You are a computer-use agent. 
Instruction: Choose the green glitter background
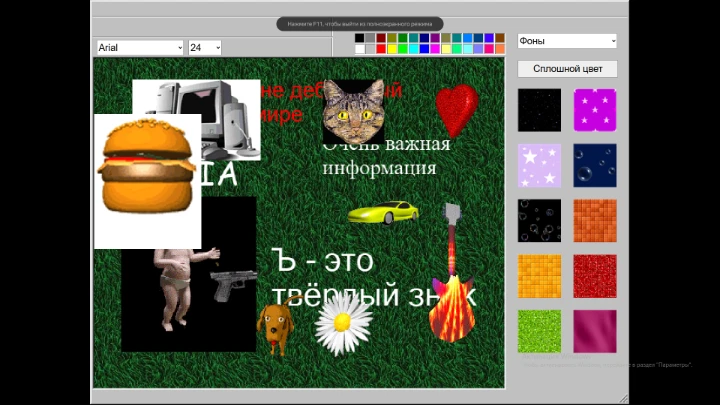coord(540,331)
